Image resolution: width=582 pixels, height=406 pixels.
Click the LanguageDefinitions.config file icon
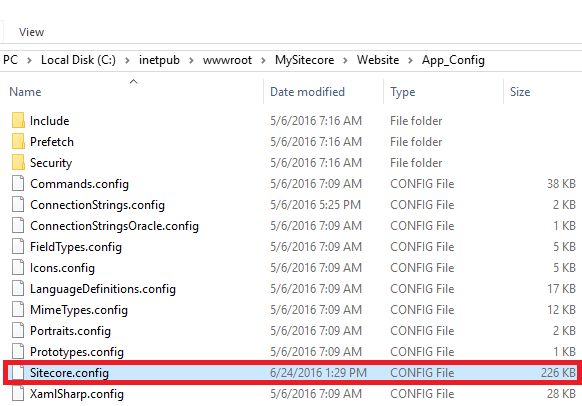tap(18, 288)
